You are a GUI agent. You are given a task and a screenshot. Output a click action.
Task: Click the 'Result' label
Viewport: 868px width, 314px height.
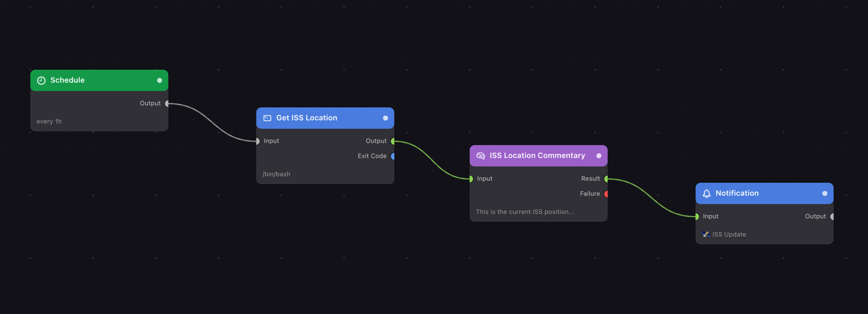point(590,178)
